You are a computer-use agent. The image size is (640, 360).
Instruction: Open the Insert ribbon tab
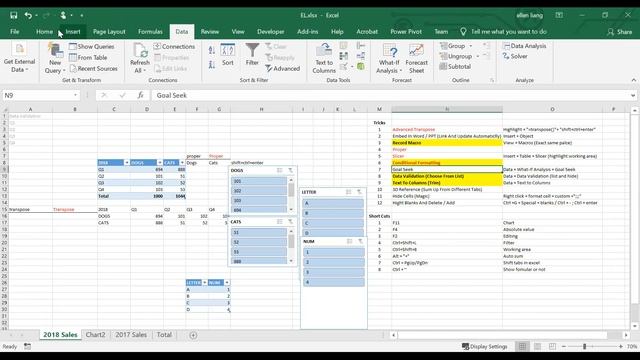[73, 31]
